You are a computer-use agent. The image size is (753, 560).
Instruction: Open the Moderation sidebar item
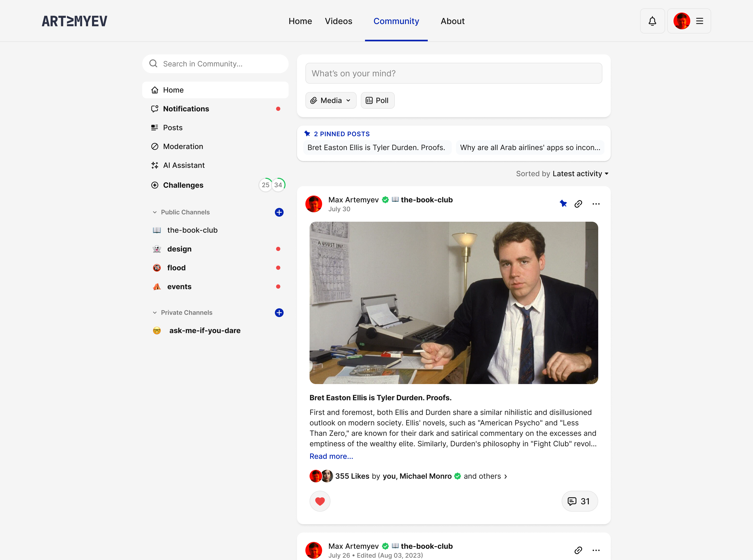tap(183, 146)
